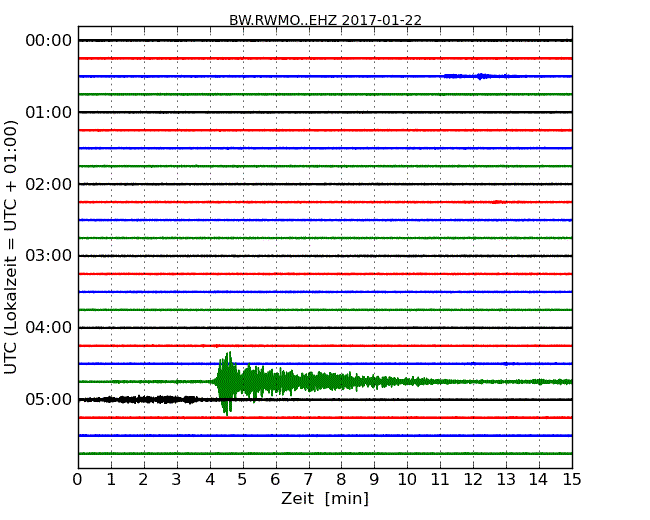
Task: Click the x-axis tick label 12
Action: point(473,480)
